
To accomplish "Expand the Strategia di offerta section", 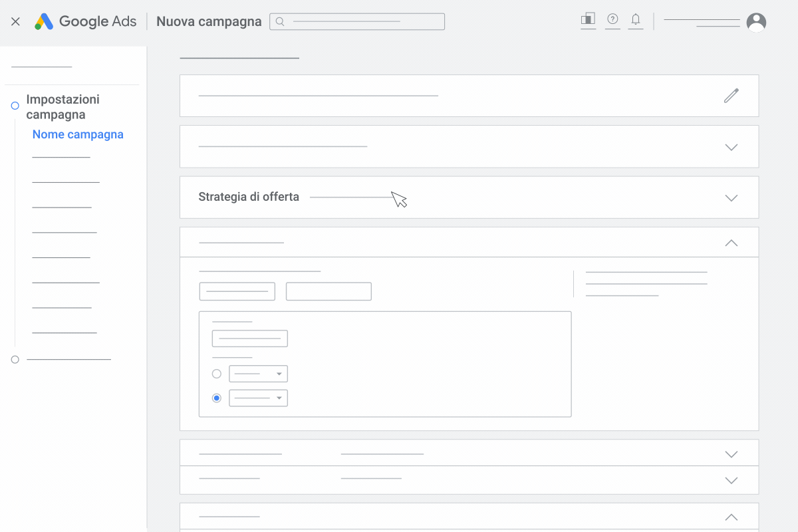I will coord(731,198).
